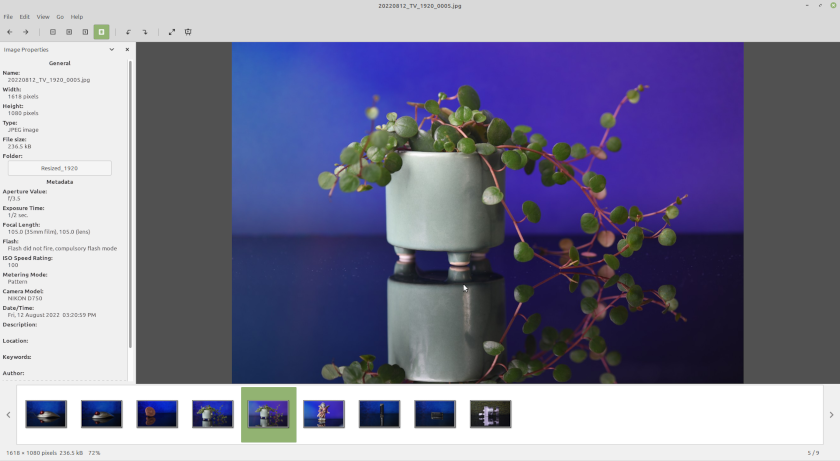Viewport: 840px width, 461px height.
Task: Click the Resized_1920 folder button
Action: point(59,168)
